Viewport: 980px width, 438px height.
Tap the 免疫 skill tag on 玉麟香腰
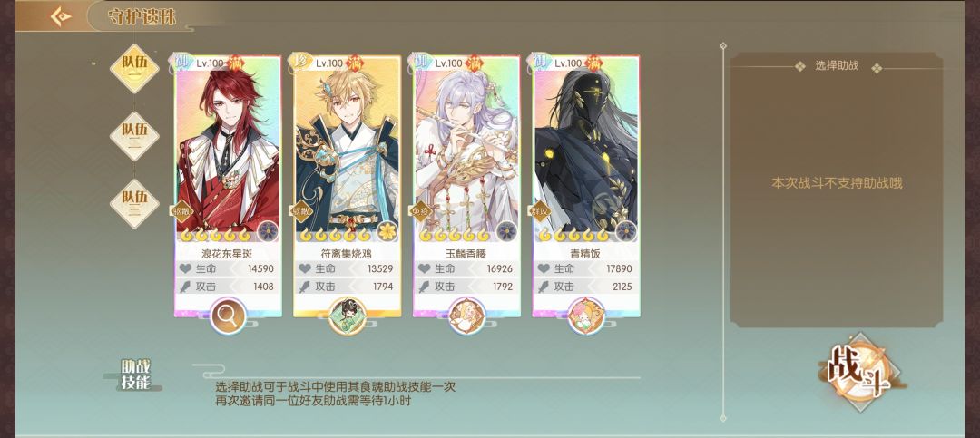420,212
